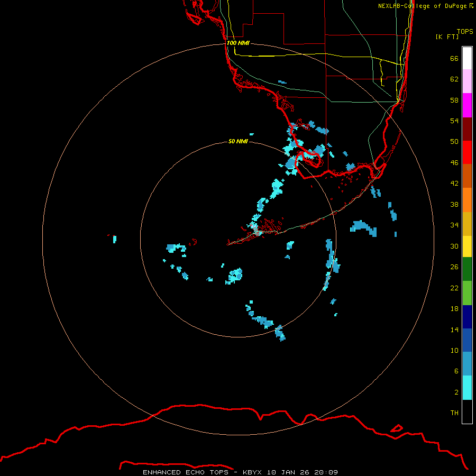Click the bright orange legend swatch

coord(467,200)
